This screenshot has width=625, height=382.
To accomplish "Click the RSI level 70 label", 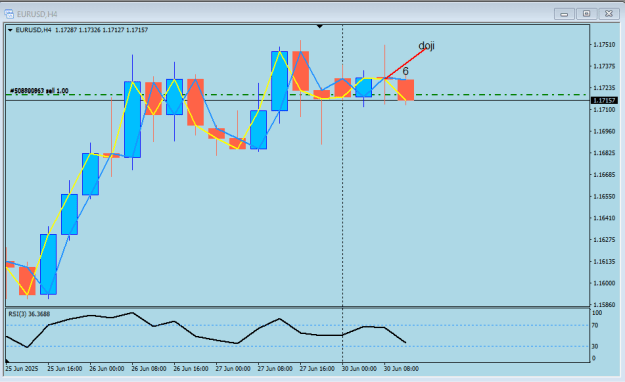I will point(595,325).
